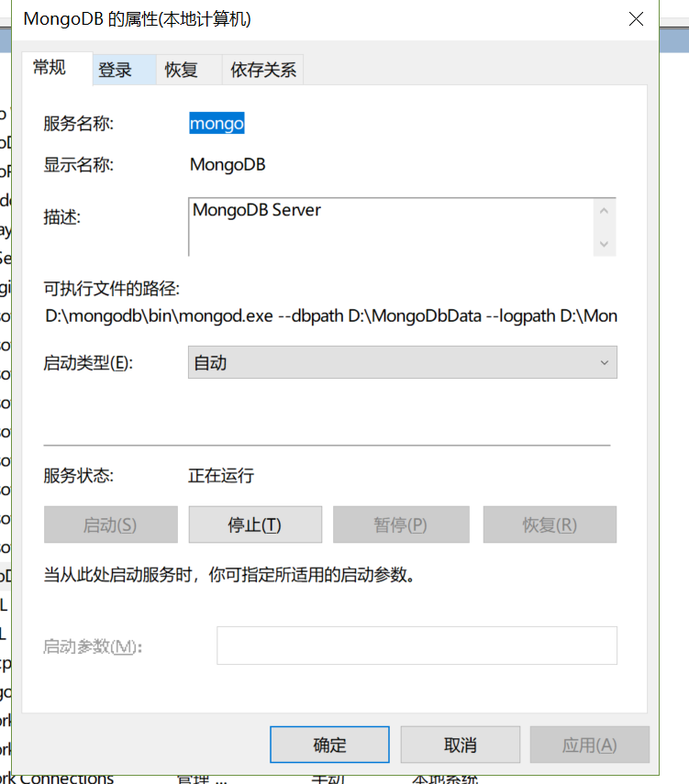Cancel the dialog with 取消
This screenshot has height=784, width=689.
point(461,745)
